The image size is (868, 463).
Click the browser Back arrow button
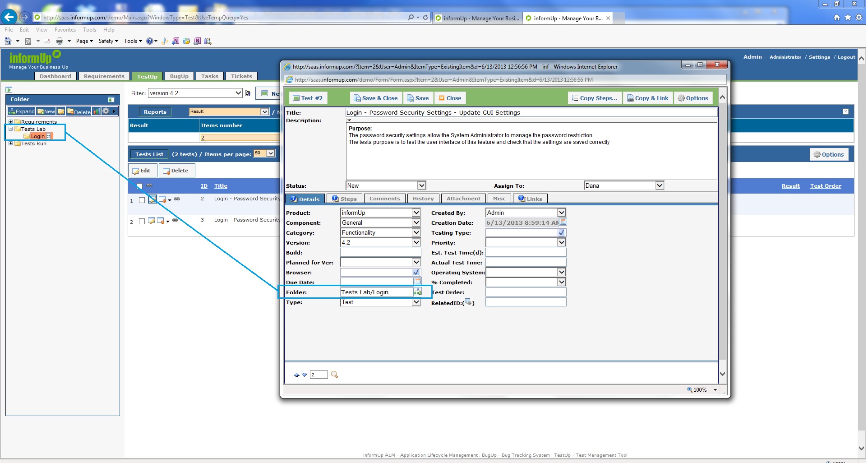[9, 17]
